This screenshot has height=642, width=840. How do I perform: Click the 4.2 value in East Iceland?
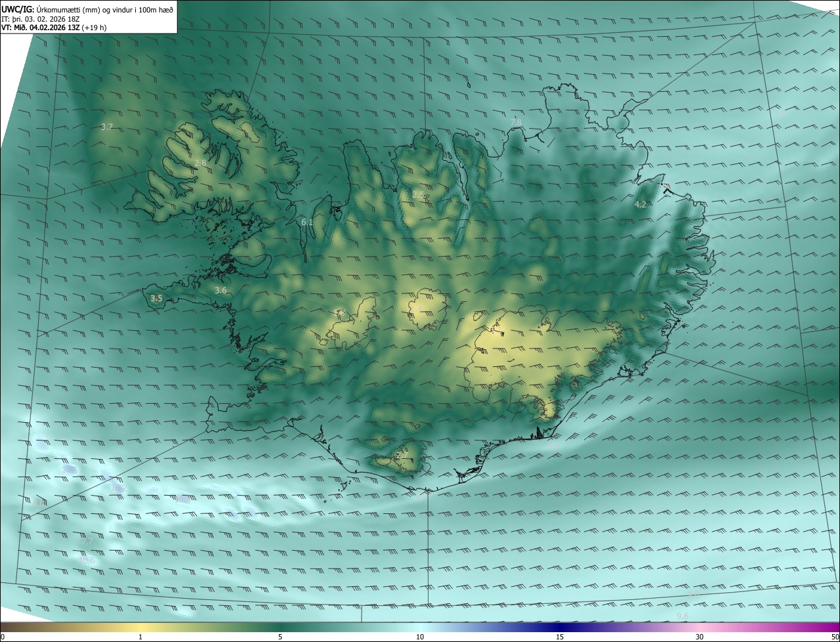pos(640,204)
